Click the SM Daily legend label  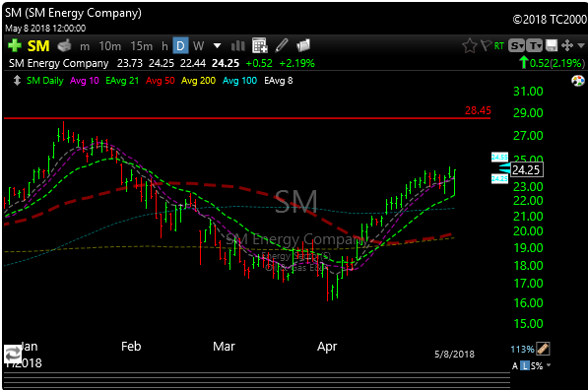coord(45,81)
